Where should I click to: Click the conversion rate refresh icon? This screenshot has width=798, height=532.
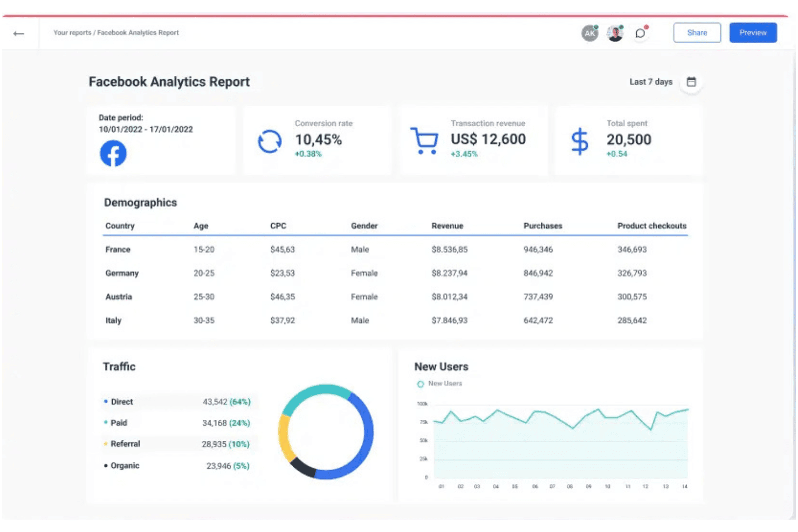270,142
